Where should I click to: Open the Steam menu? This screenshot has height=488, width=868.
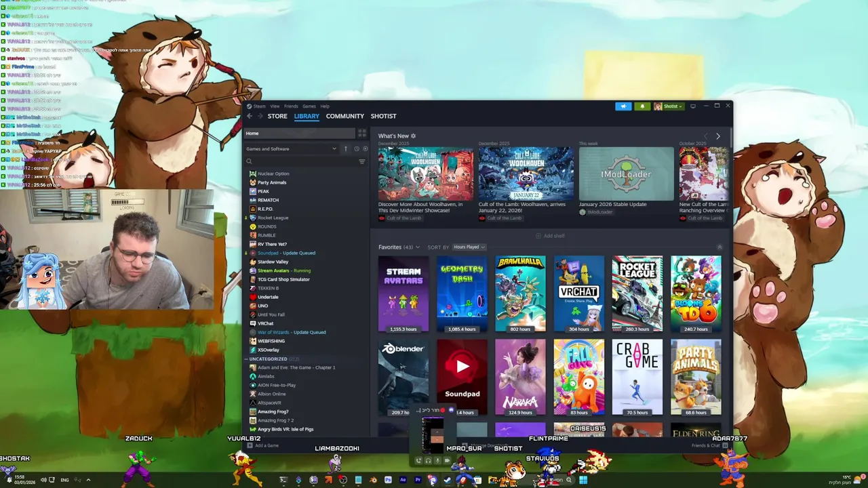point(259,106)
